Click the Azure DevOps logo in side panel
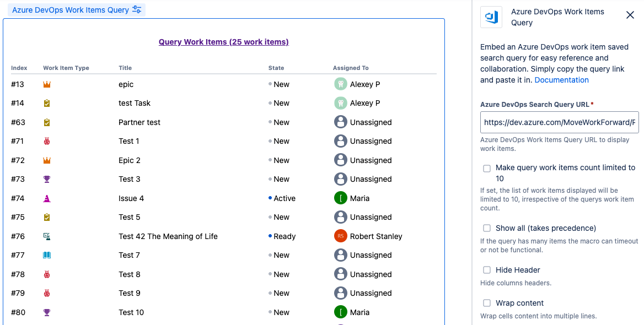The image size is (644, 325). tap(490, 17)
